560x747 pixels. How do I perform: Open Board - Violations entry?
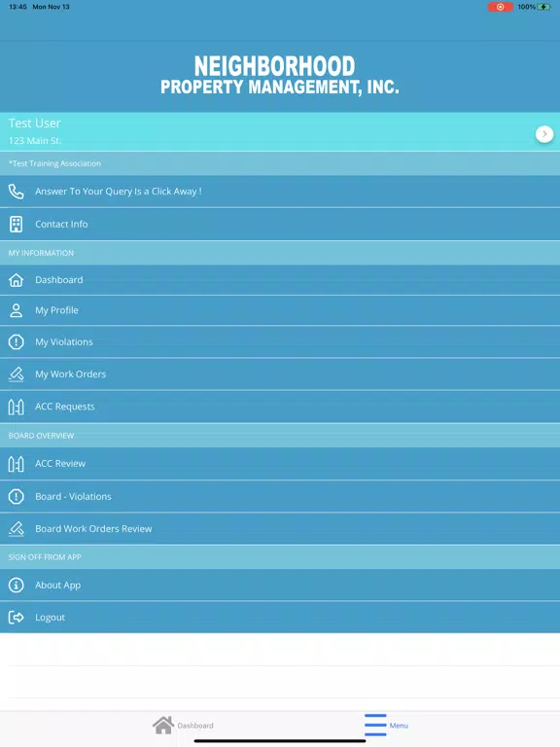pyautogui.click(x=280, y=496)
